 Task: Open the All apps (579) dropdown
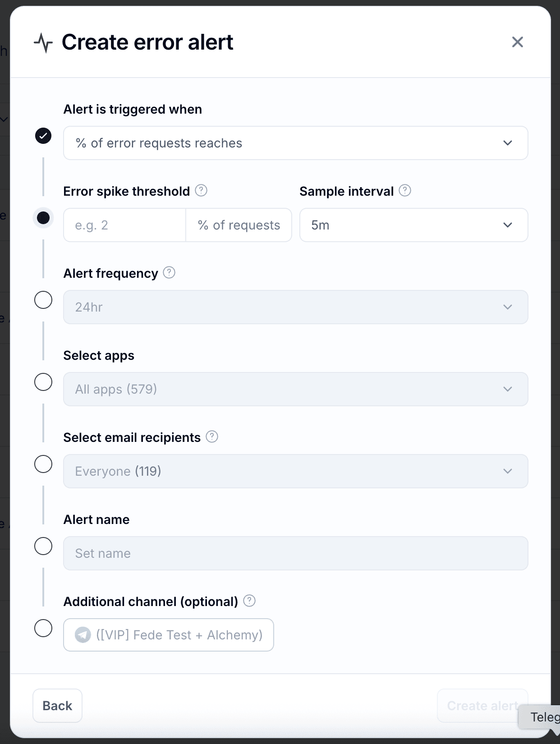(295, 389)
